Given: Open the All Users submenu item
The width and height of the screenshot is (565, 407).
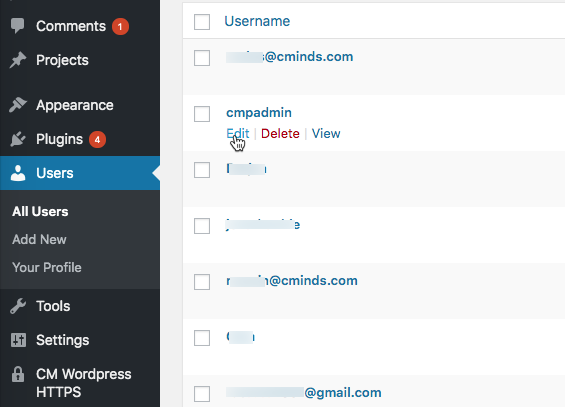Looking at the screenshot, I should (40, 211).
